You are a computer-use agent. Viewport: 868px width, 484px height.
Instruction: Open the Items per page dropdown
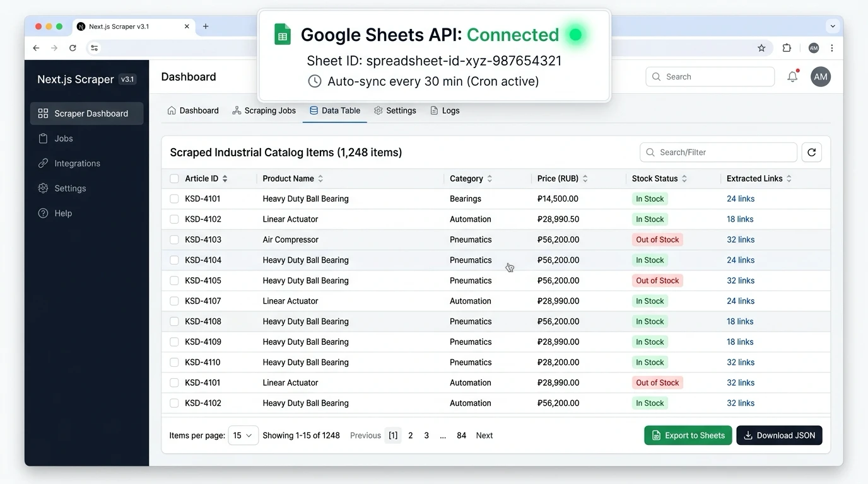[243, 435]
